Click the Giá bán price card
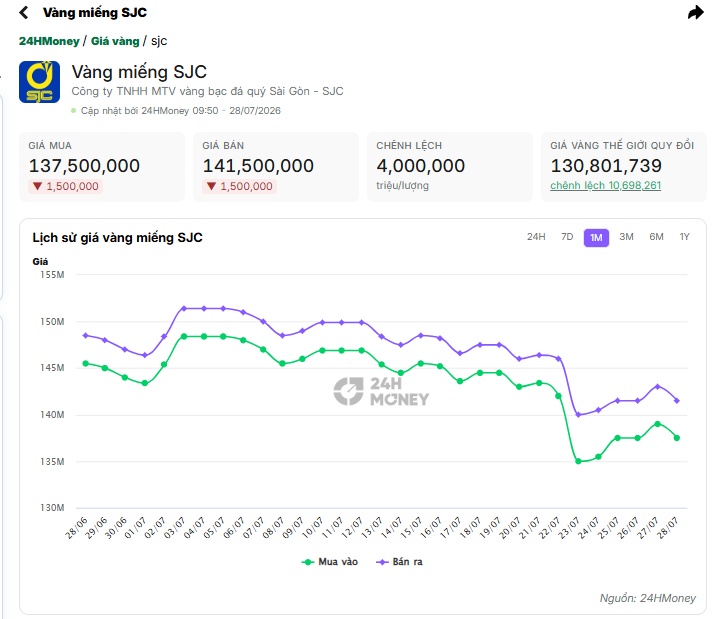Image resolution: width=712 pixels, height=619 pixels. [x=276, y=167]
